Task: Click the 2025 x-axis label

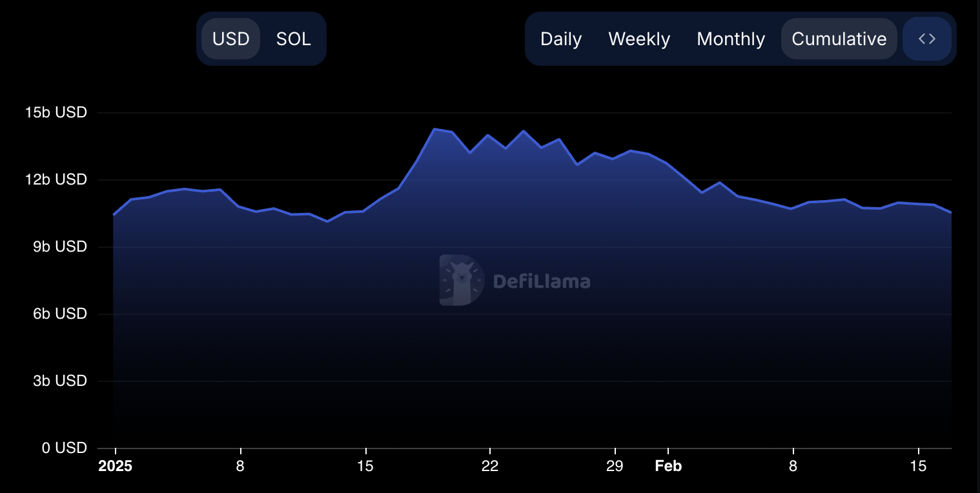Action: tap(115, 466)
